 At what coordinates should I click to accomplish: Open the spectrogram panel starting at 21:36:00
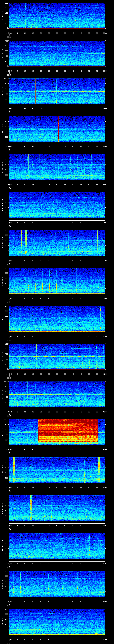[57, 205]
